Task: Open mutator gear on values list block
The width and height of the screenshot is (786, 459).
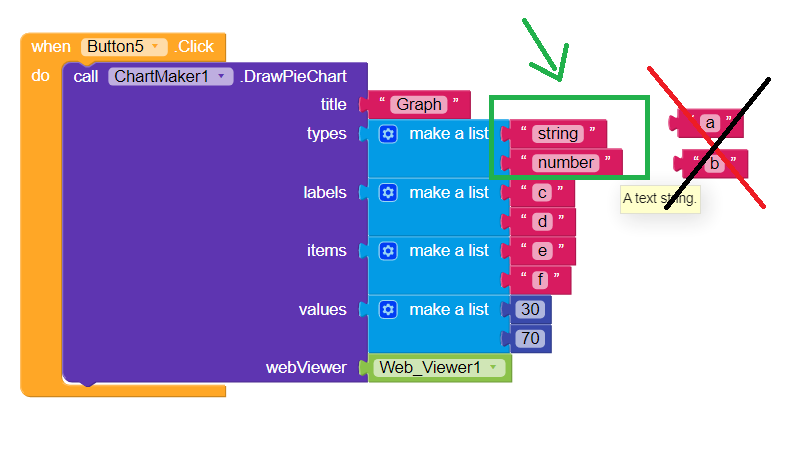Action: tap(388, 309)
